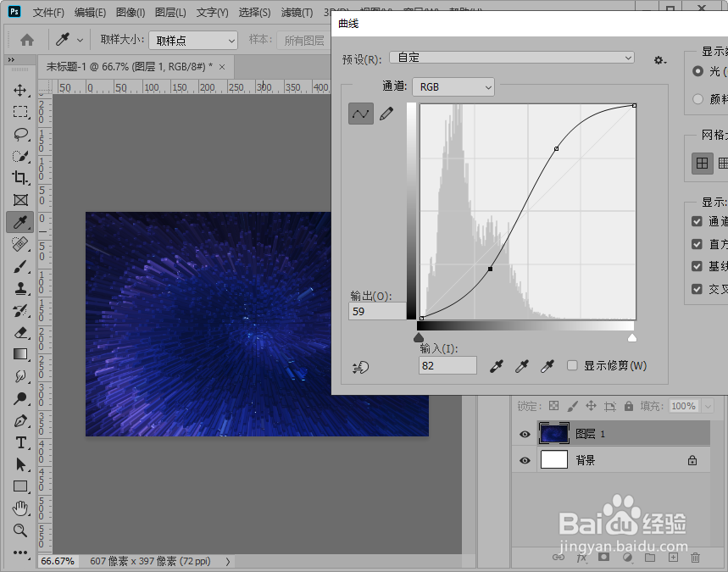
Task: Open the 样本 所有图层 dropdown
Action: [303, 41]
